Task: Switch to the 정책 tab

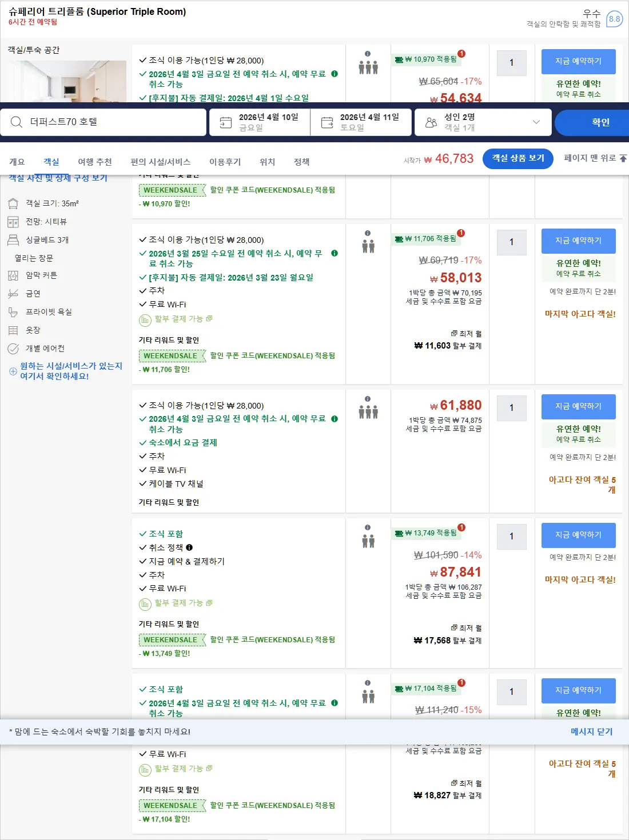Action: (x=301, y=162)
